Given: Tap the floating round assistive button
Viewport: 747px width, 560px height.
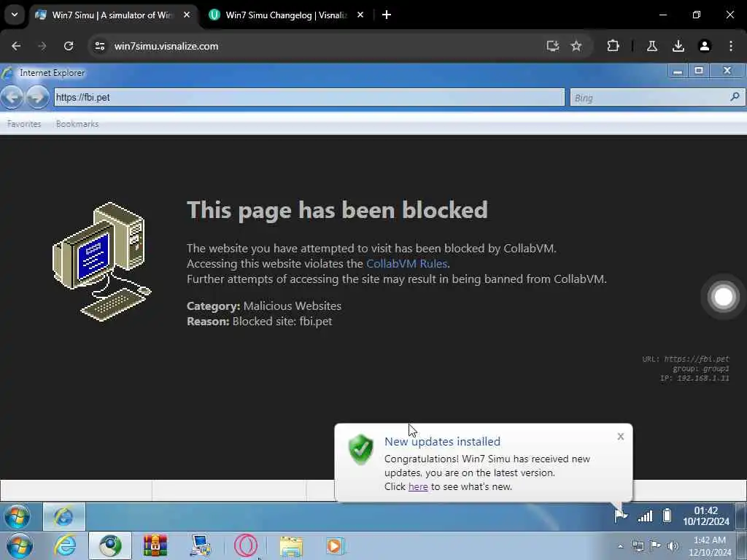Looking at the screenshot, I should coord(723,297).
